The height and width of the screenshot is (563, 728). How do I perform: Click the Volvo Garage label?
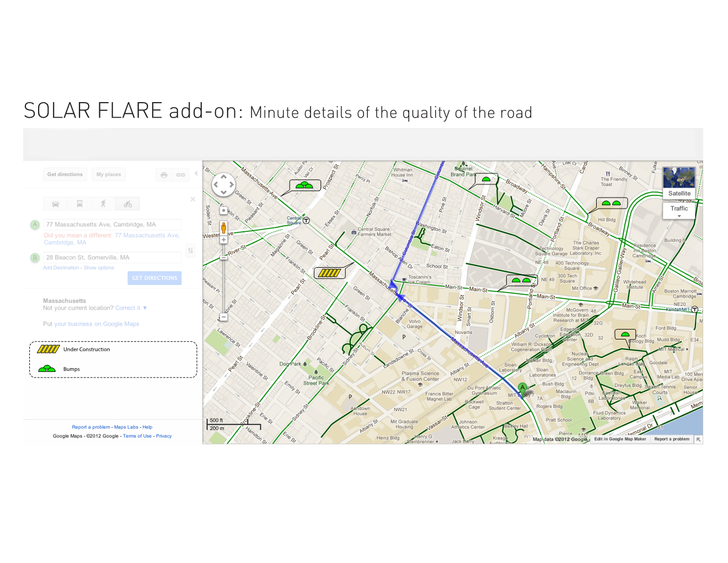[x=415, y=324]
